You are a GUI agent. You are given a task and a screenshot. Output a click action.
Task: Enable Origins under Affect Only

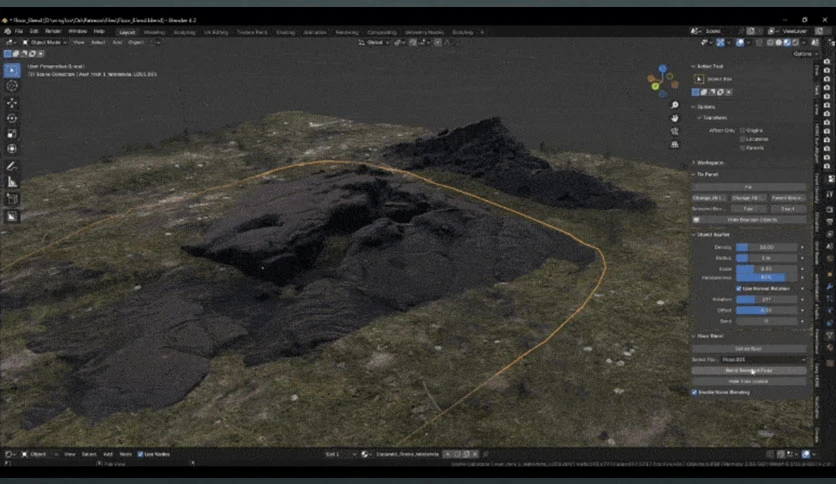click(x=742, y=130)
